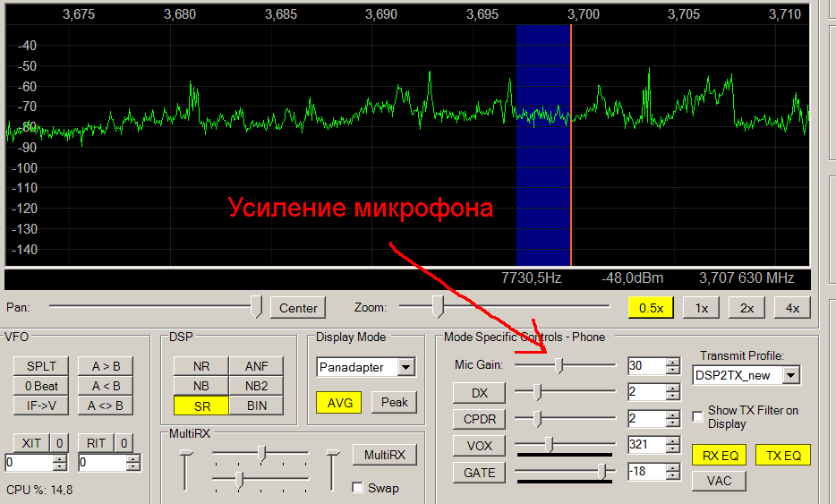Enable the Peak display button
836x504 pixels.
click(394, 403)
